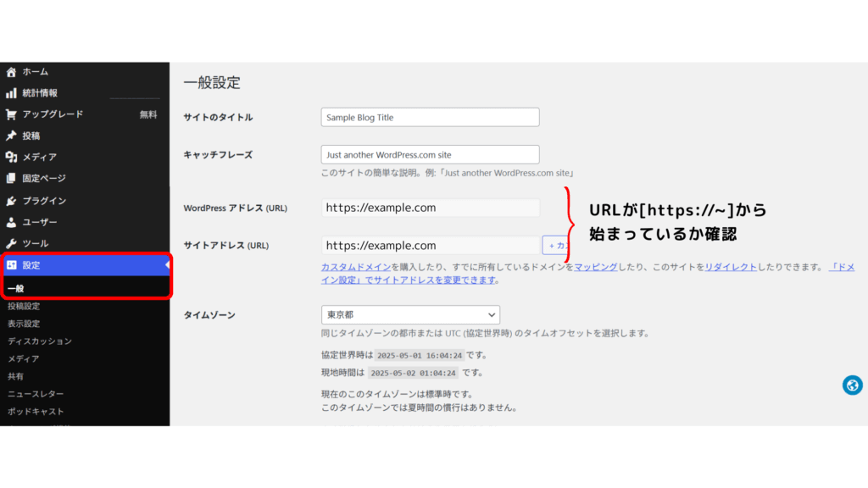Open the タイムゾーン 東京都 dropdown
Viewport: 868px width, 488px height.
[x=410, y=315]
